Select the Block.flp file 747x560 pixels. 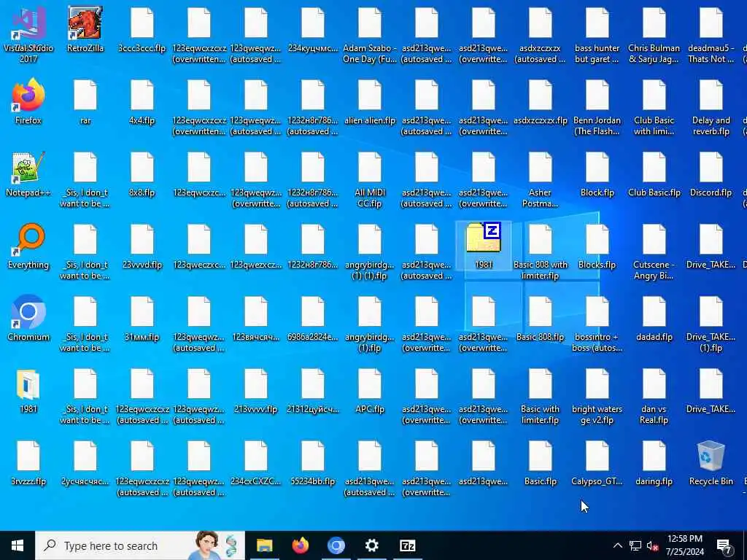pos(597,174)
